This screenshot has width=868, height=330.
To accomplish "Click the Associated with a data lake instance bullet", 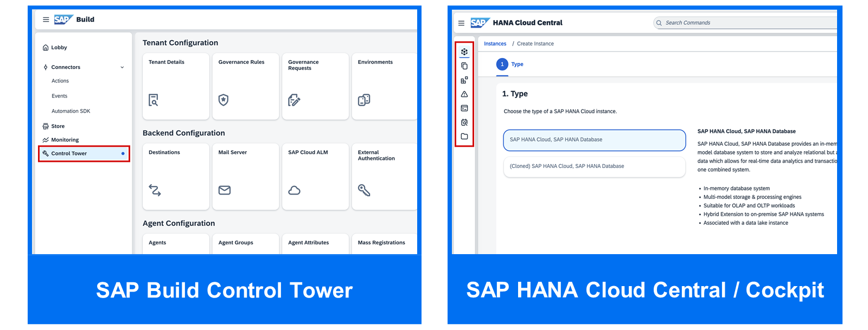I will tap(745, 223).
